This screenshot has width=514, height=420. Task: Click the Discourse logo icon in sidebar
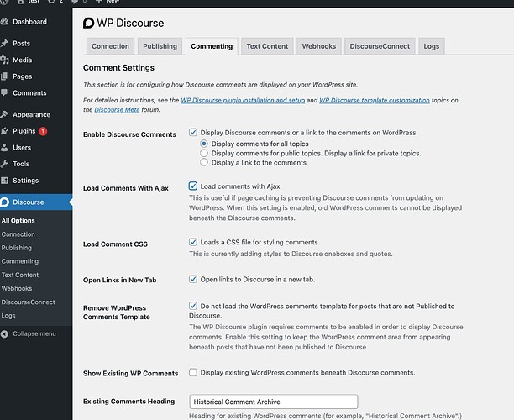click(x=4, y=202)
